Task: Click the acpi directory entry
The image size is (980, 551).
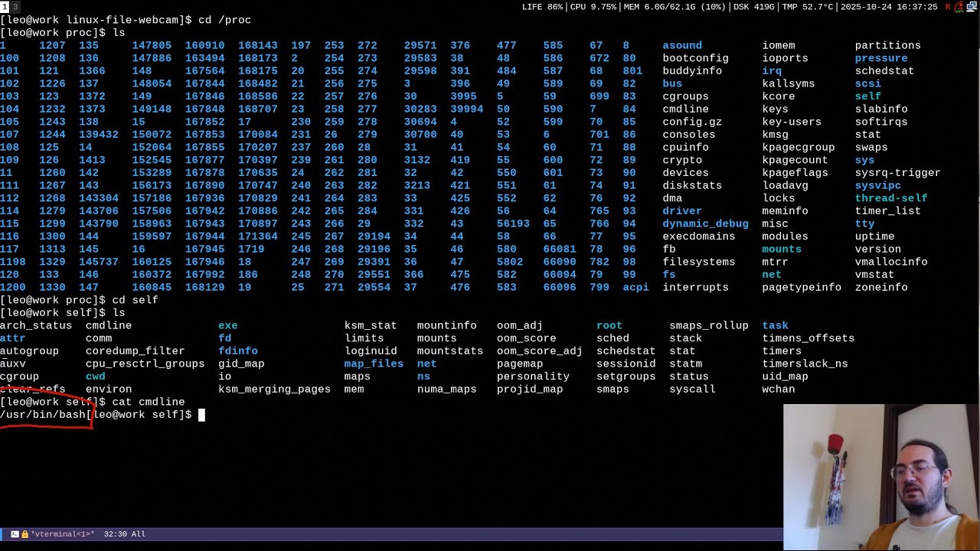Action: (635, 288)
